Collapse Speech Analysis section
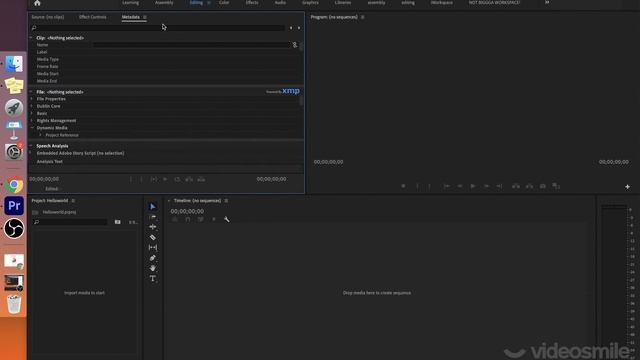 [x=31, y=146]
